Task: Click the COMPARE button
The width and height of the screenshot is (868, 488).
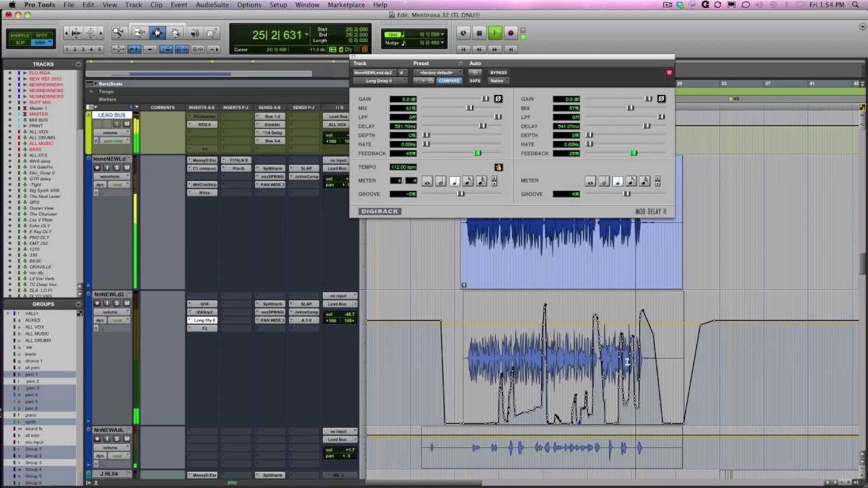Action: pyautogui.click(x=449, y=81)
